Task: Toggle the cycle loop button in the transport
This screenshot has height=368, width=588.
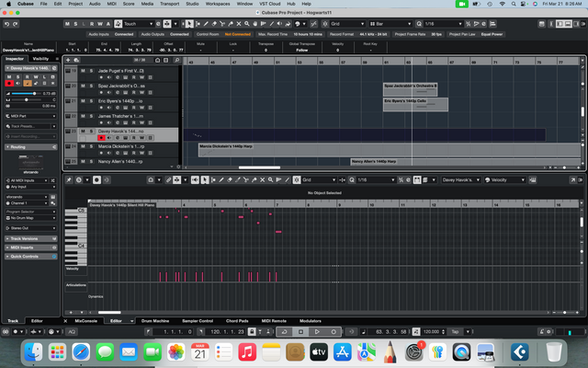Action: [285, 332]
